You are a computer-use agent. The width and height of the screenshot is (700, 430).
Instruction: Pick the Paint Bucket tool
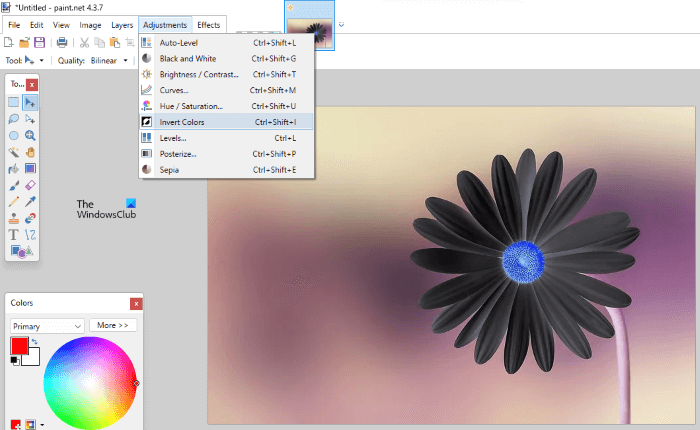click(x=14, y=169)
